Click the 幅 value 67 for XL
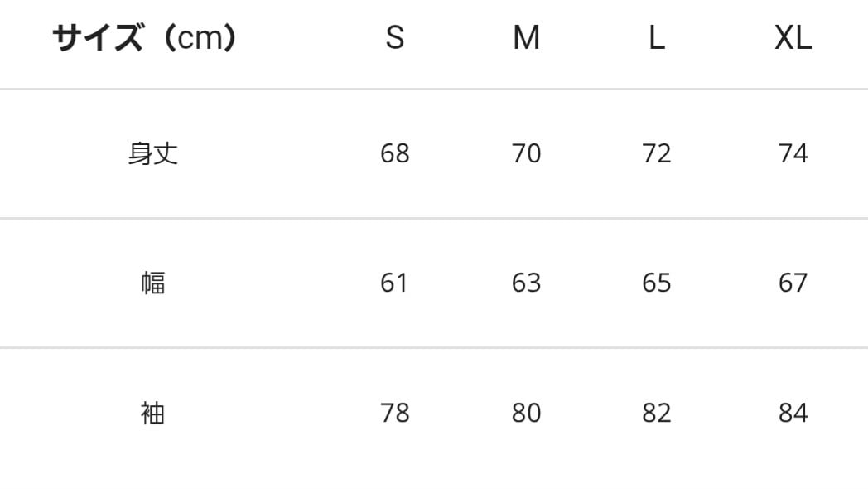868x489 pixels. click(x=793, y=283)
